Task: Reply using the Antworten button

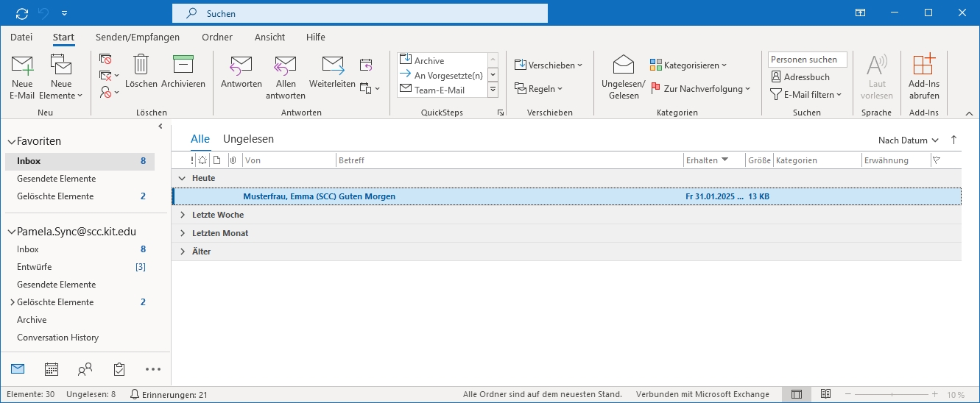Action: click(x=242, y=72)
